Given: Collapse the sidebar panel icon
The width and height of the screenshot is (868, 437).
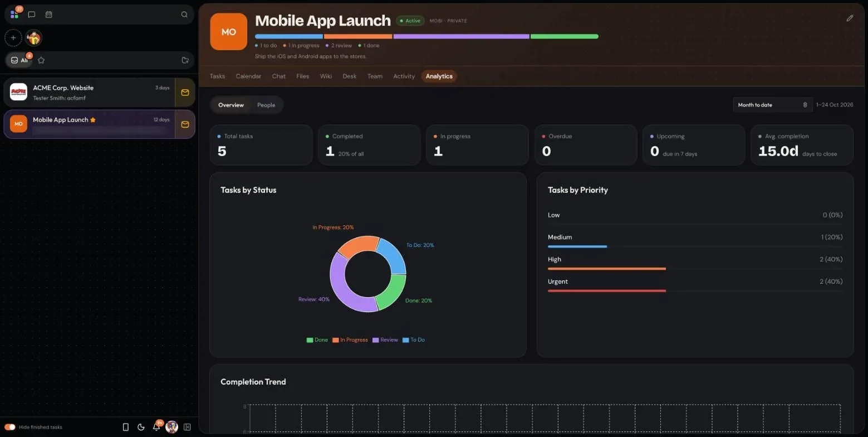Looking at the screenshot, I should click(187, 427).
